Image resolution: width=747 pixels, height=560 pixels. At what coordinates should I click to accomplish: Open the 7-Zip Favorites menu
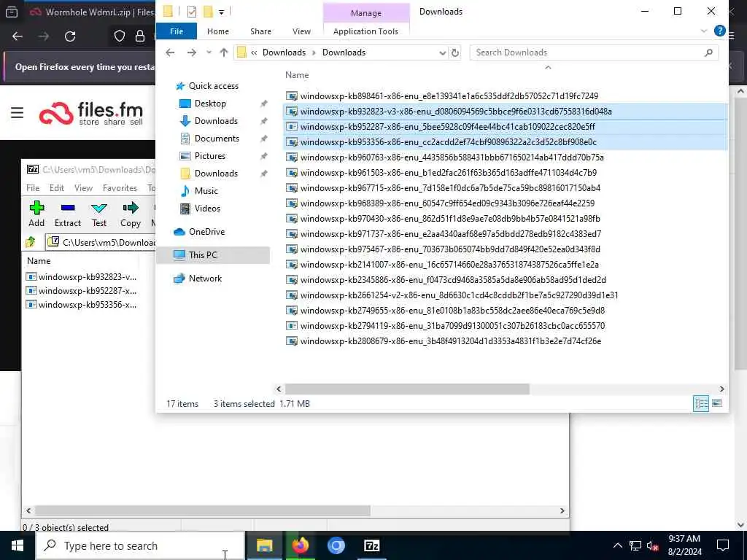tap(120, 187)
